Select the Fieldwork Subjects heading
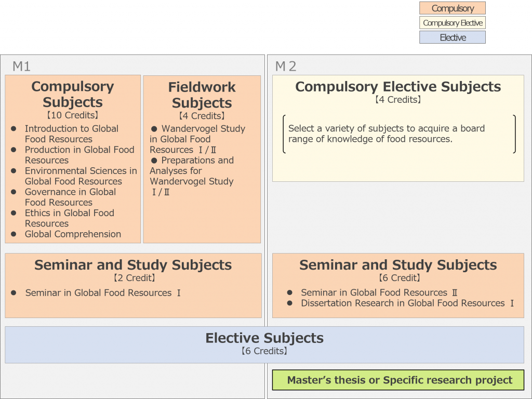This screenshot has width=532, height=399. (202, 95)
